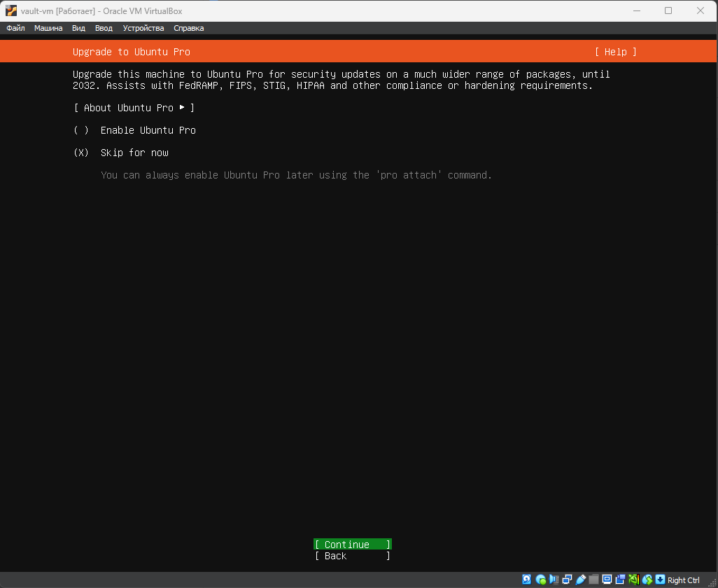Minimize the VirtualBox window

637,10
